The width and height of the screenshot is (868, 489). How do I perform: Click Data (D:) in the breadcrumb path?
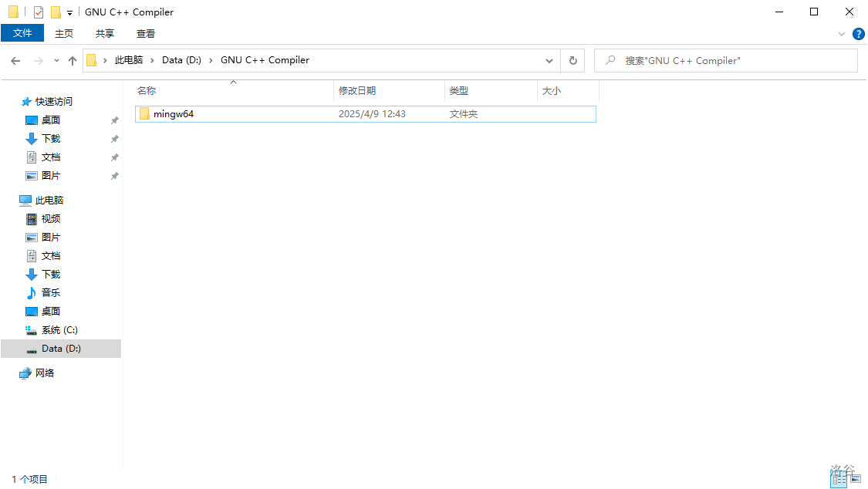click(181, 60)
